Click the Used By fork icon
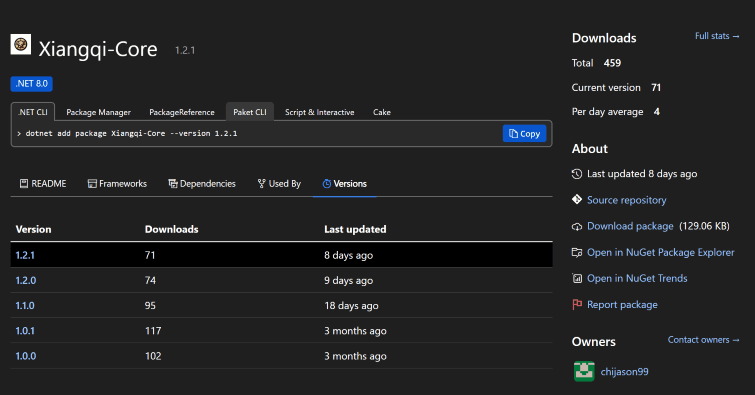Image resolution: width=755 pixels, height=395 pixels. pos(261,184)
